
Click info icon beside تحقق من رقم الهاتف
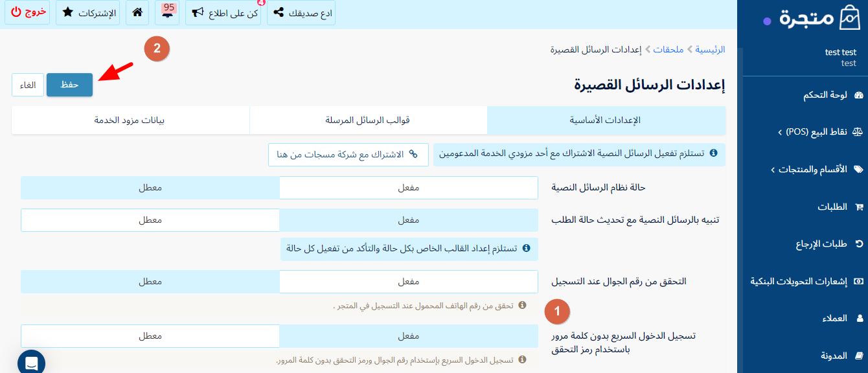pos(522,305)
